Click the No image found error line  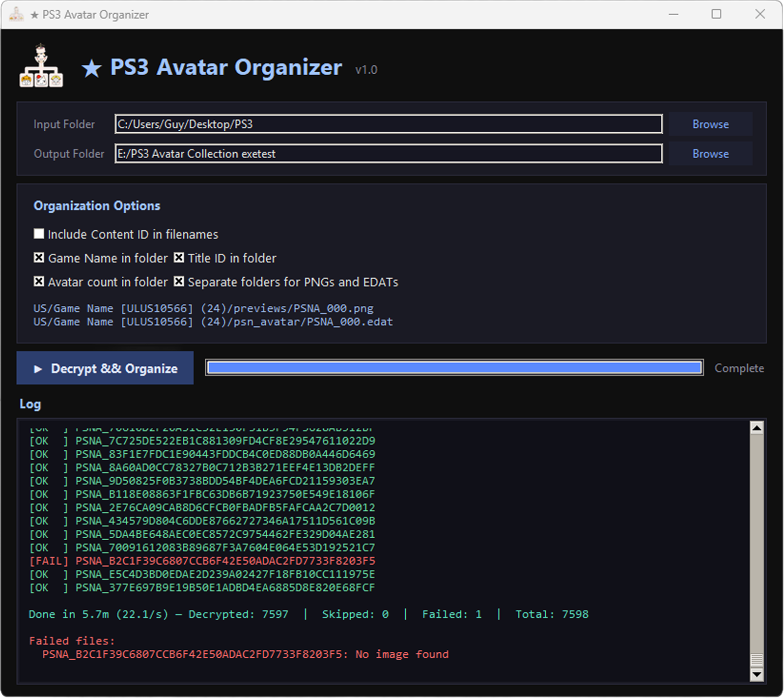(x=245, y=654)
